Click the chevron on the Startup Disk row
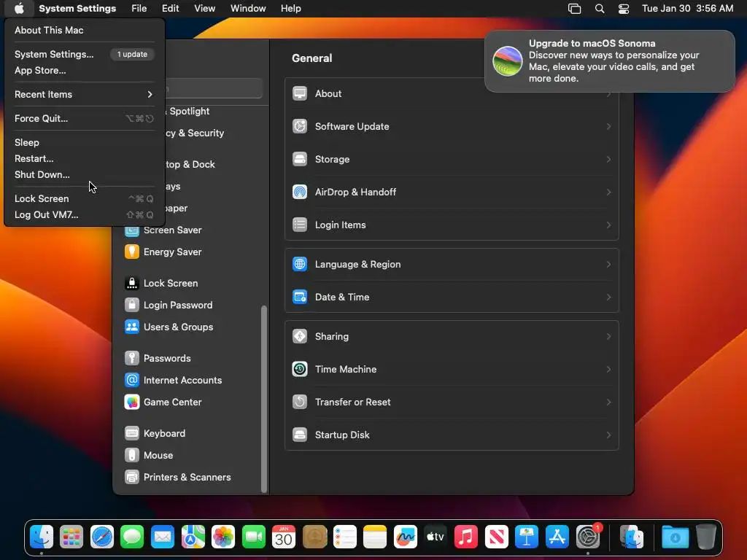747x560 pixels. click(608, 435)
